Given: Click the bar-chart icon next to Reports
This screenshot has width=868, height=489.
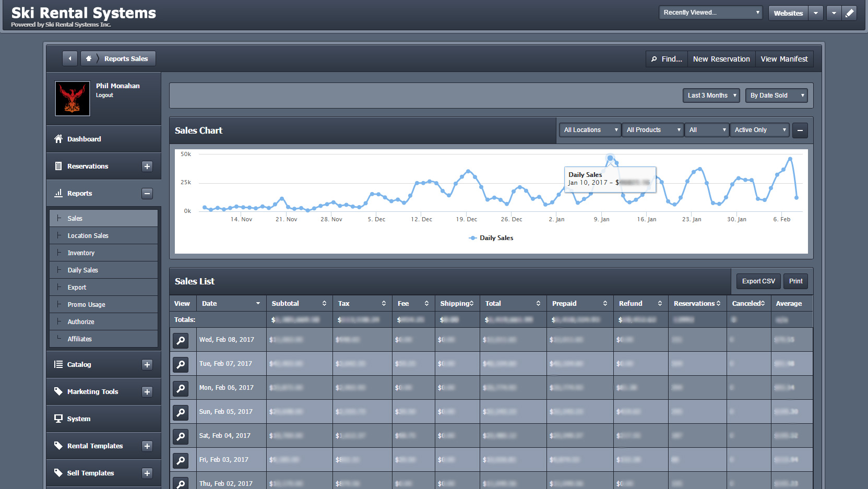Looking at the screenshot, I should (x=58, y=193).
